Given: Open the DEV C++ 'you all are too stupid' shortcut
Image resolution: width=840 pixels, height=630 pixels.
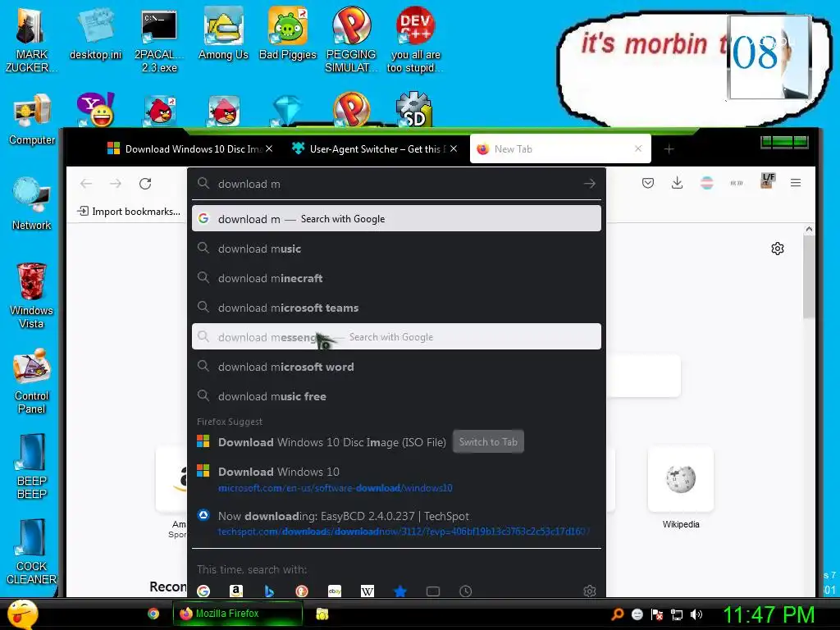Looking at the screenshot, I should click(415, 40).
